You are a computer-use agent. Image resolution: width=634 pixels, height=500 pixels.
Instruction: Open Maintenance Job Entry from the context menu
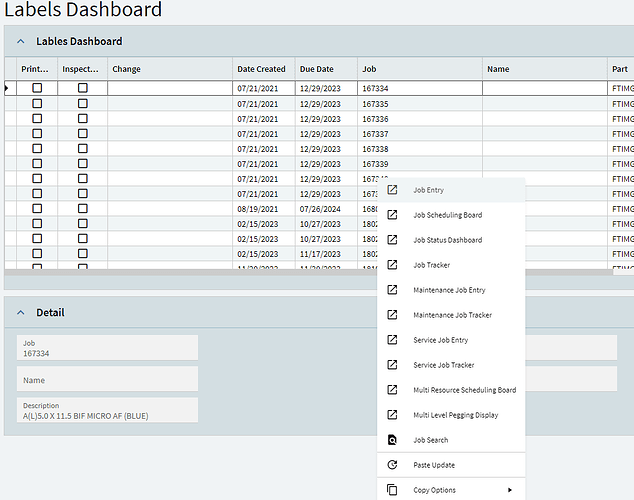point(451,290)
